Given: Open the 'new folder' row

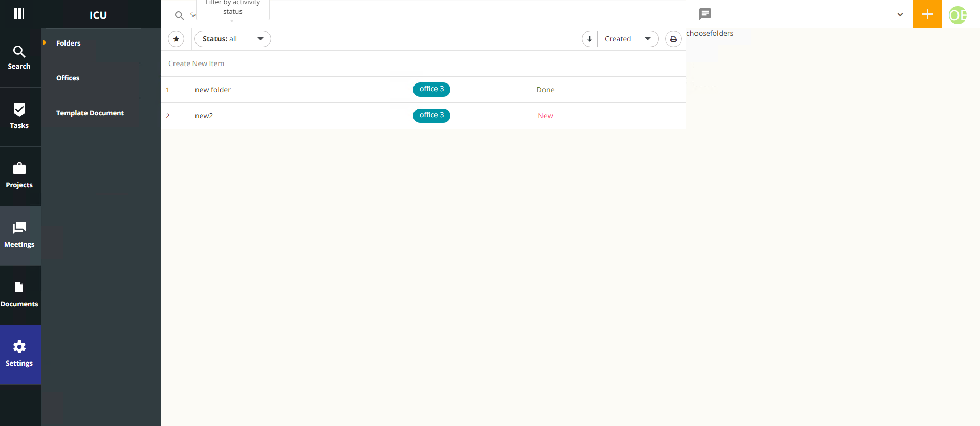Looking at the screenshot, I should [x=423, y=90].
